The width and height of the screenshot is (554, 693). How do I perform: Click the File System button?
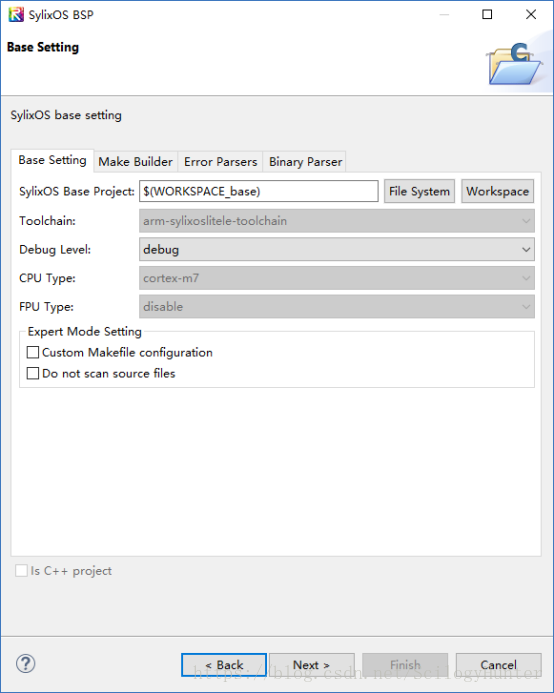(419, 191)
